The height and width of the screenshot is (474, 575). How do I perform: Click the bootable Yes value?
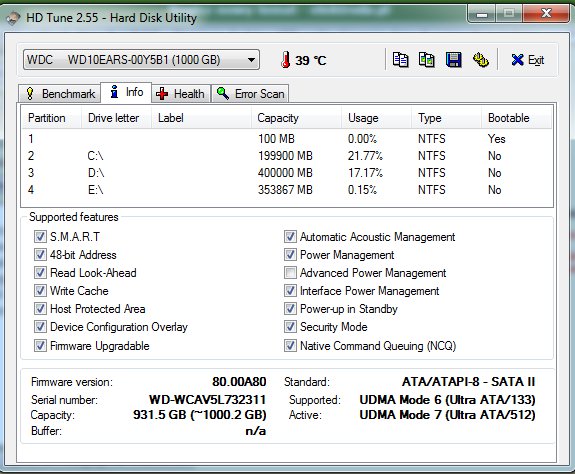point(497,139)
